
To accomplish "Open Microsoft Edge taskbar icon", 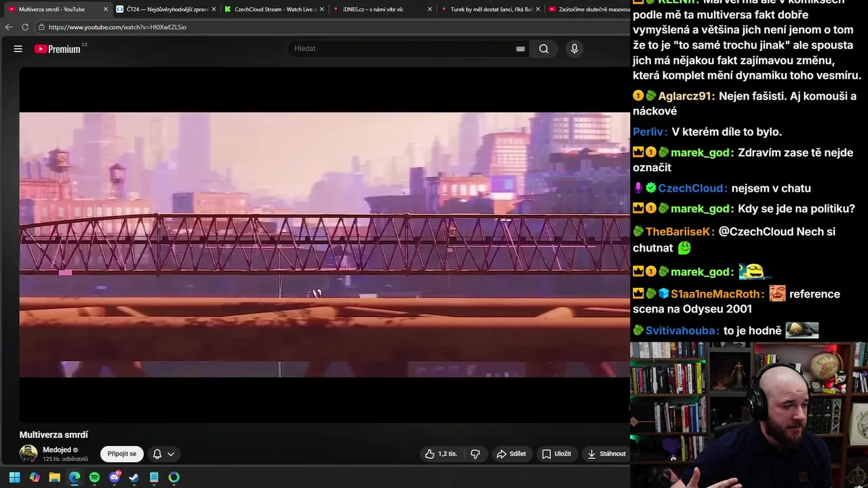I will [x=75, y=477].
